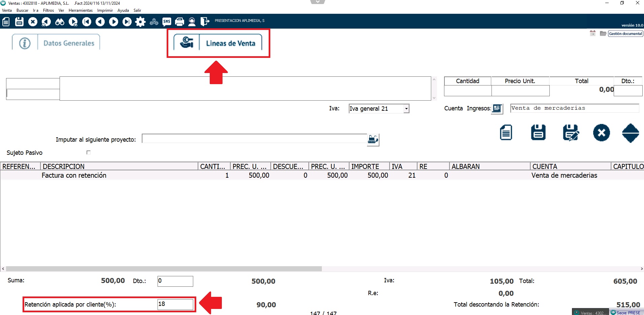Click the exit door icon in the toolbar
644x315 pixels.
[x=205, y=22]
